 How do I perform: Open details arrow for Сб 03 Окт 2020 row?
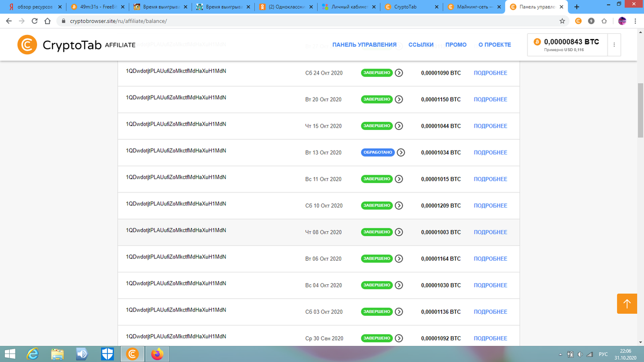click(399, 312)
